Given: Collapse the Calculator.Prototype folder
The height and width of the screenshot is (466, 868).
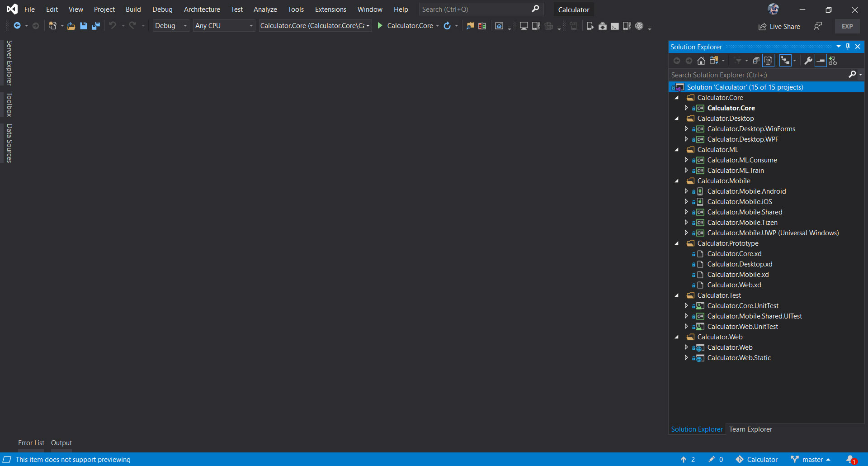Looking at the screenshot, I should click(x=676, y=243).
